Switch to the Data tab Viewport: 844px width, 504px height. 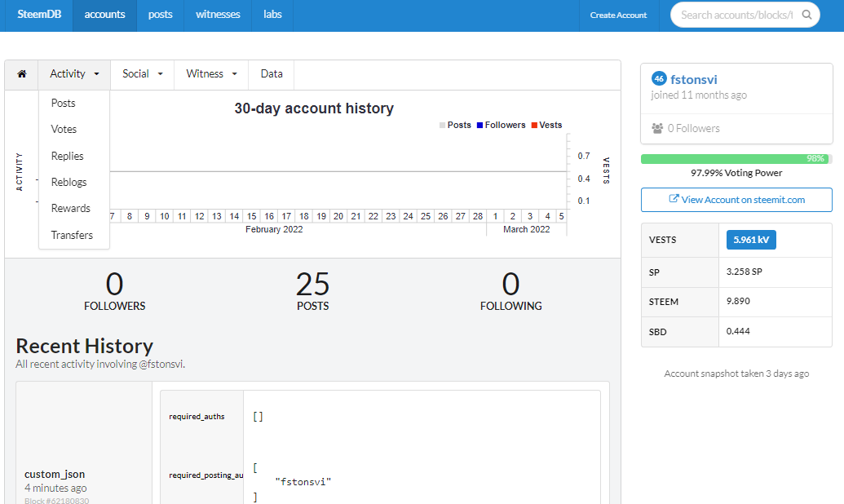(x=272, y=74)
